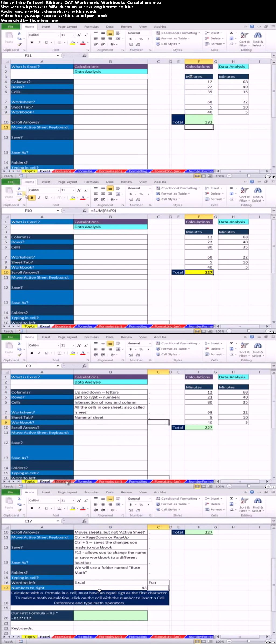Click Insert cells button, Styles-adjacent, Name Box F10 frame

[214, 188]
